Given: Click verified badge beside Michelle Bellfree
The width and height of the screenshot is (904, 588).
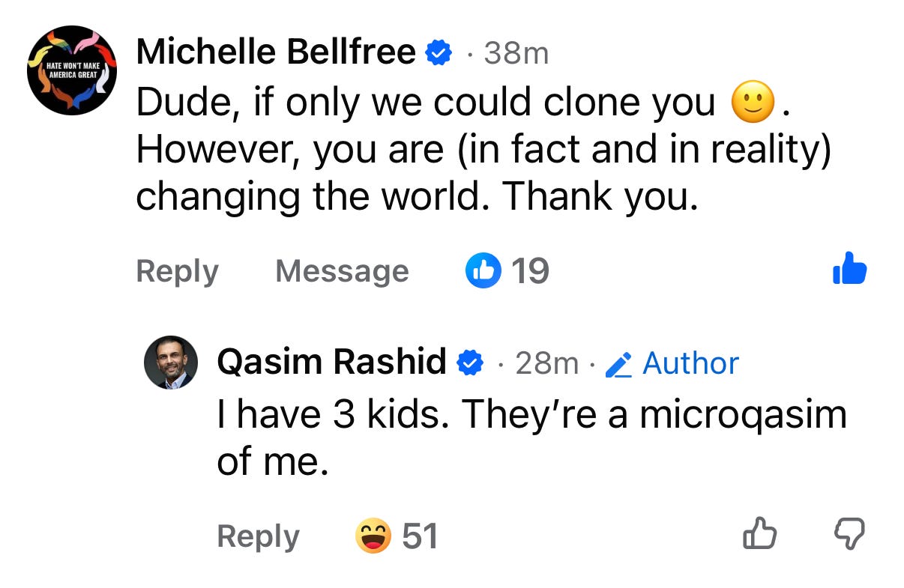Looking at the screenshot, I should point(439,53).
